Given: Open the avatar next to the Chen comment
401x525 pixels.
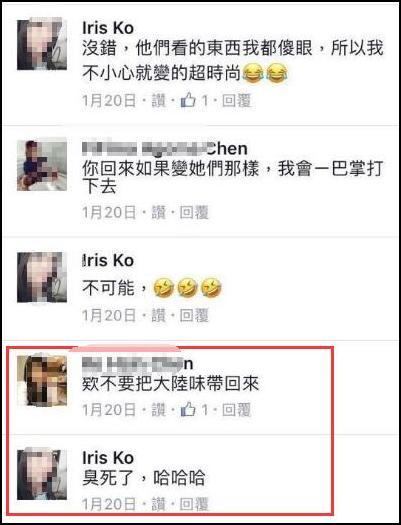Looking at the screenshot, I should (42, 165).
